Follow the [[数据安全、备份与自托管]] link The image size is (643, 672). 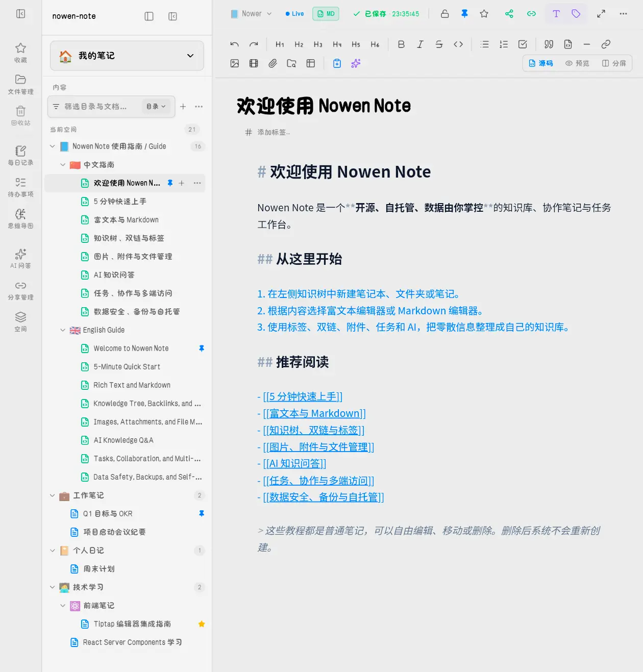[x=324, y=497]
